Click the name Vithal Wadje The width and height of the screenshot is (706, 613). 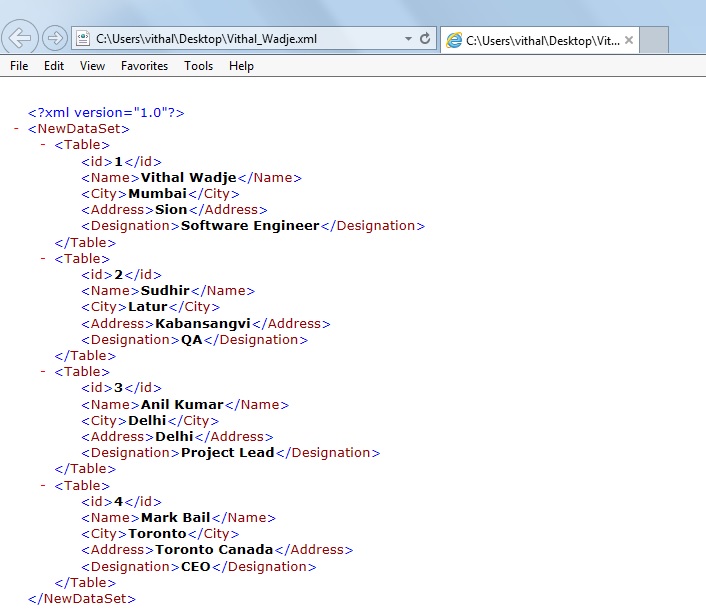188,177
